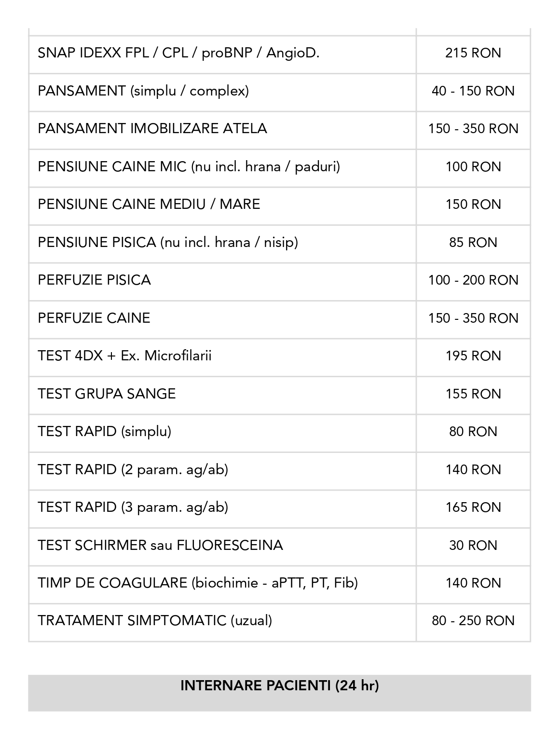Click the 195 RON price value

pos(473,356)
